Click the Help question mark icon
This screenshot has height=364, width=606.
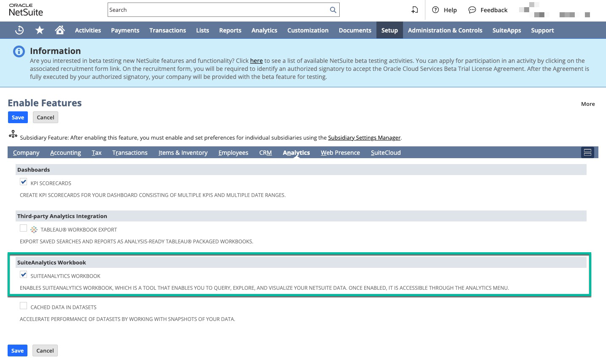(x=436, y=10)
